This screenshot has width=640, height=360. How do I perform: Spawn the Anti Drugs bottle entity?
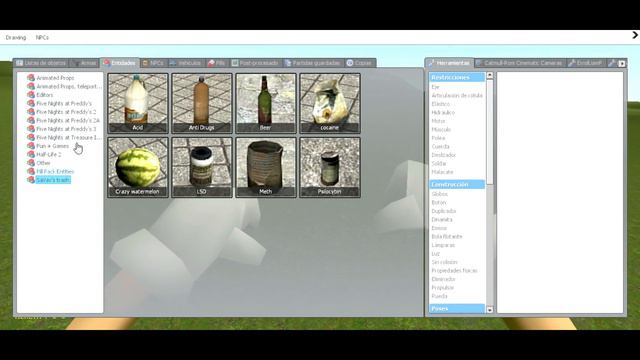(202, 103)
